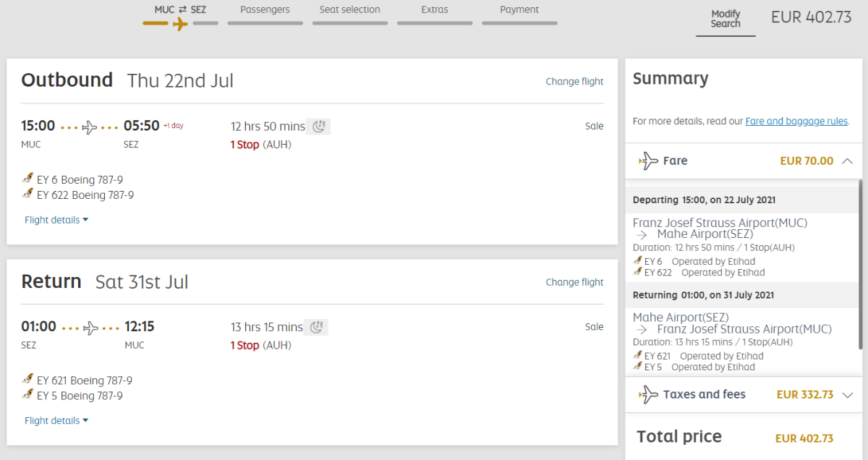868x460 pixels.
Task: Expand return Flight details
Action: point(56,421)
